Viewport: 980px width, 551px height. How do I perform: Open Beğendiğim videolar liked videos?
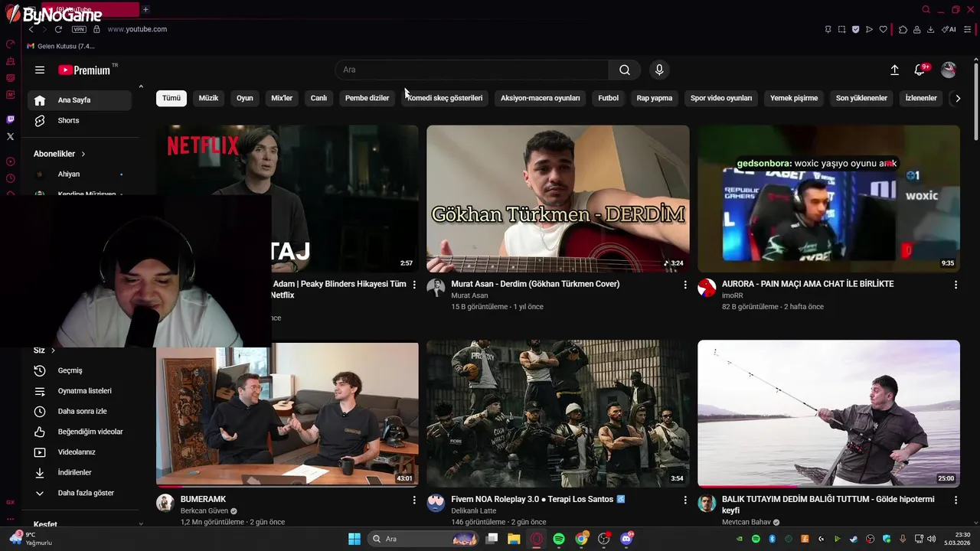80,432
